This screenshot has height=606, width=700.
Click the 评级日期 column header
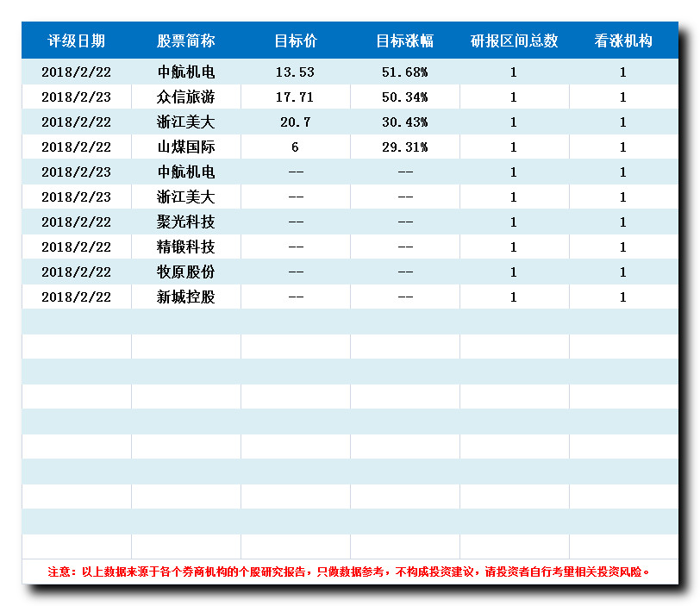pos(77,41)
